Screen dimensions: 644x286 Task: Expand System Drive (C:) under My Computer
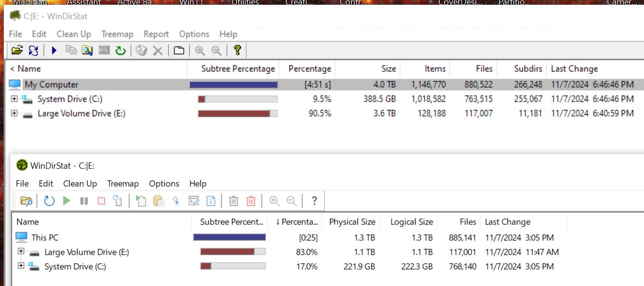tap(14, 99)
